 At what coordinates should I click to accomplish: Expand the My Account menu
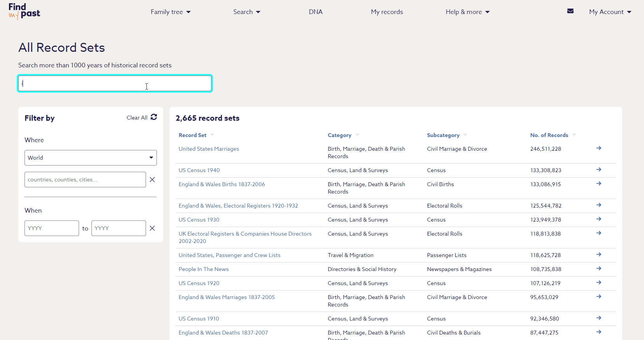[610, 12]
